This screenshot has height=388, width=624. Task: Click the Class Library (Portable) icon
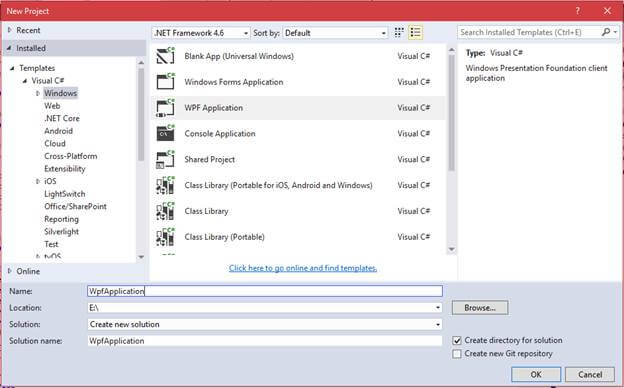coord(165,237)
